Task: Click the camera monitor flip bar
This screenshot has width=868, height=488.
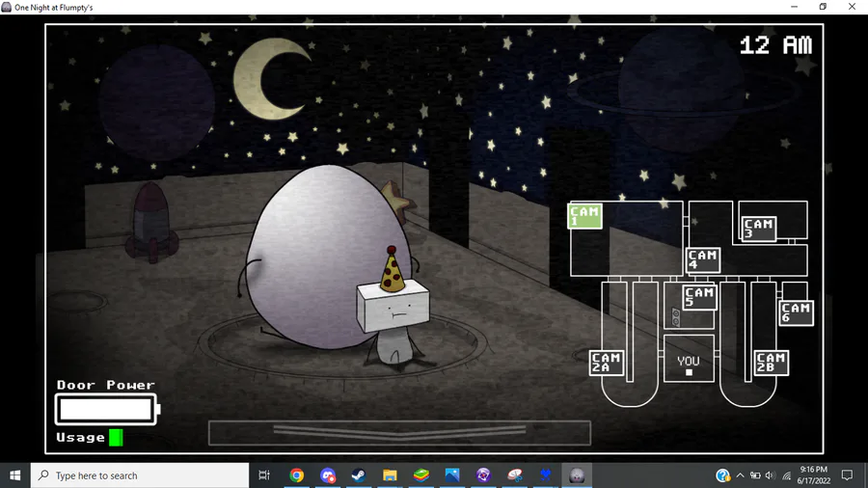Action: (x=399, y=433)
